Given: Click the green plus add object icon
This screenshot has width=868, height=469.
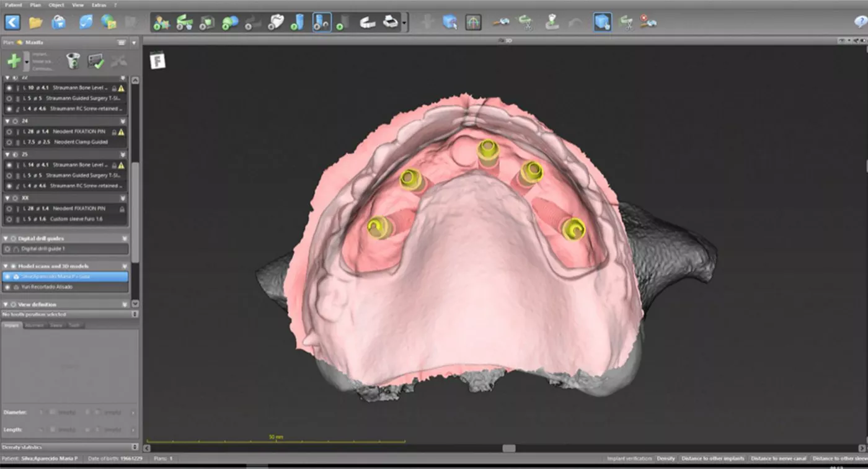Looking at the screenshot, I should tap(14, 61).
